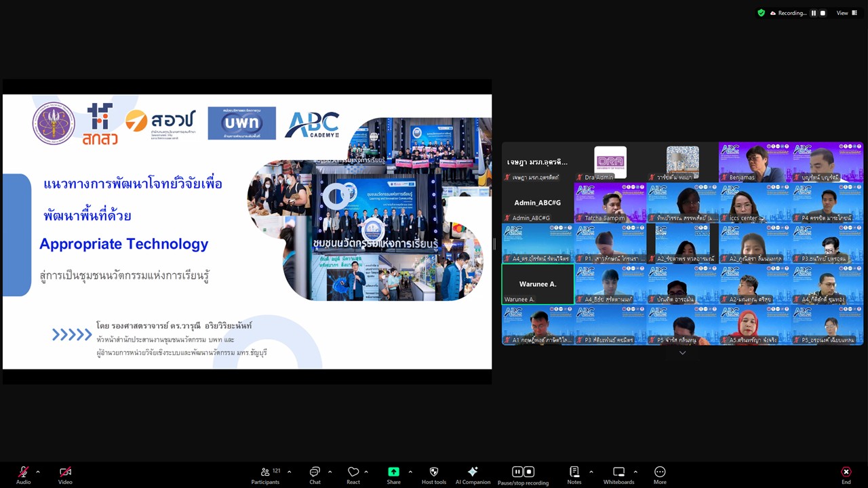Screen dimensions: 868x488
Task: Click muted mic icon on Benjamas tile
Action: [x=724, y=178]
